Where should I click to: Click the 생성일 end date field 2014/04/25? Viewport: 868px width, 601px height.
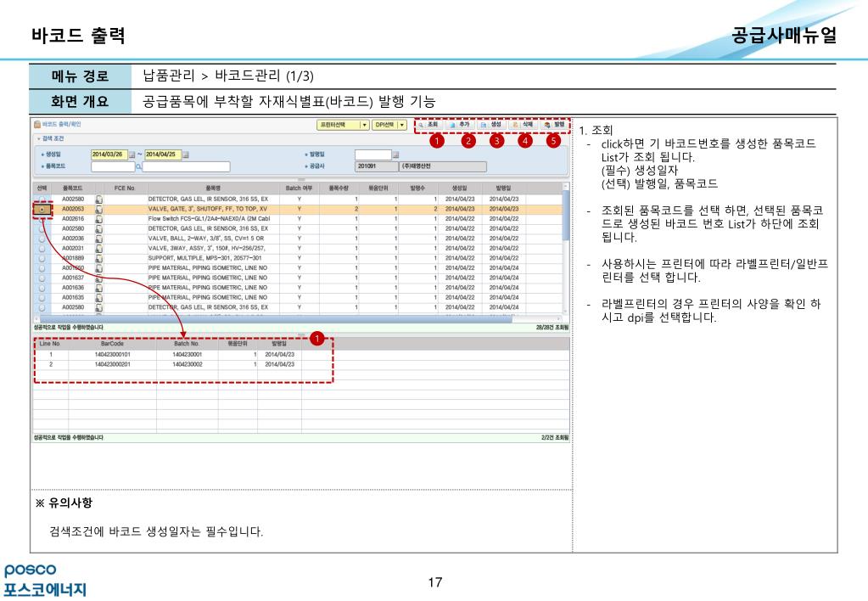coord(163,154)
